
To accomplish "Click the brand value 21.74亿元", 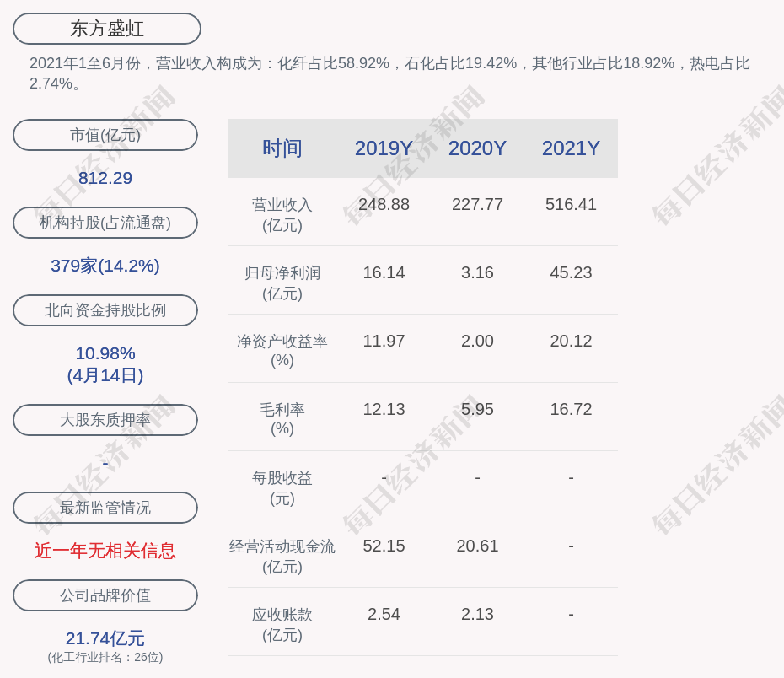I will click(105, 638).
